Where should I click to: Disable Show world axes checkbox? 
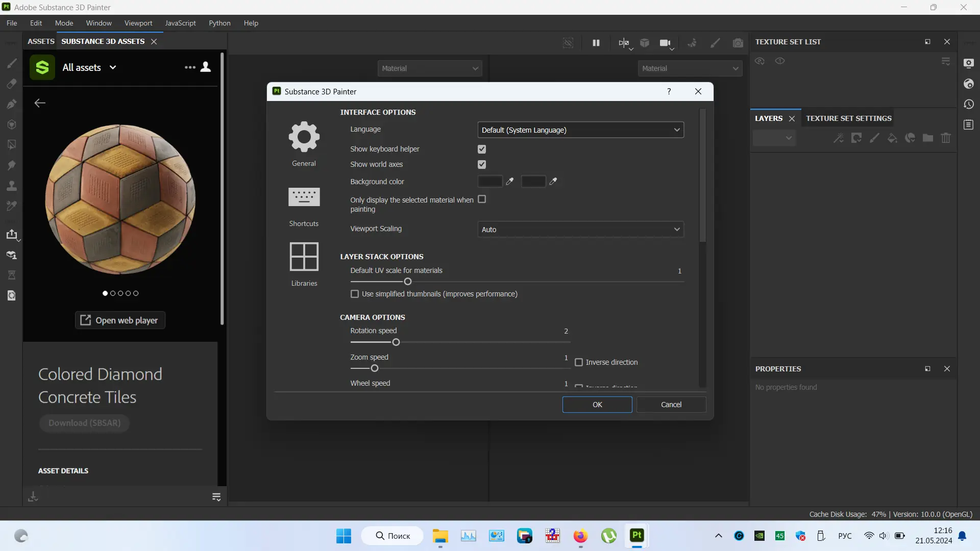tap(481, 164)
